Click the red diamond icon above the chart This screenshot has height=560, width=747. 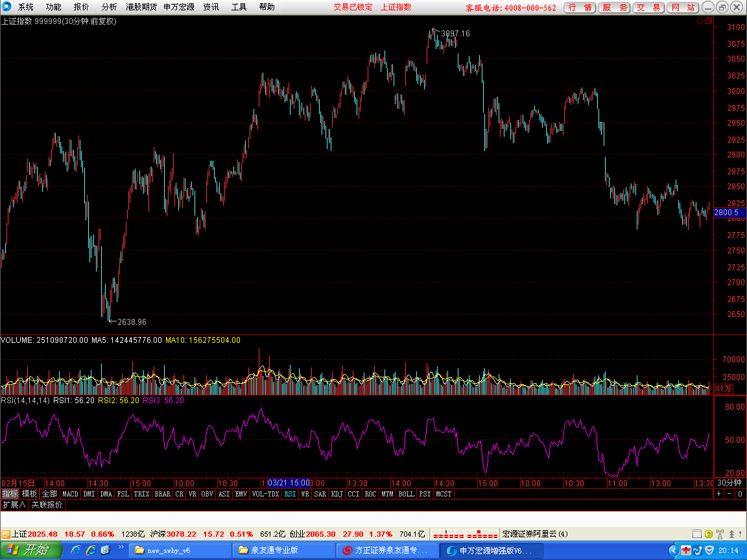(x=700, y=21)
